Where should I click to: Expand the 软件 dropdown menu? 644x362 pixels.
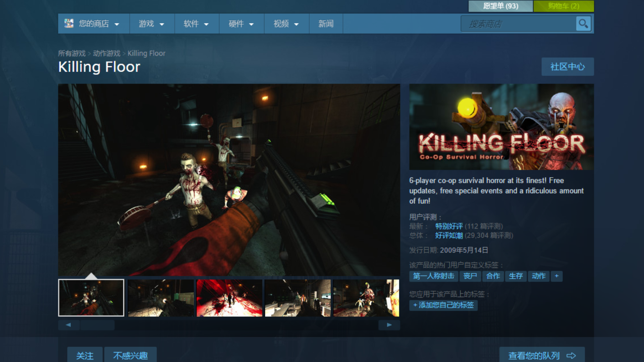197,24
